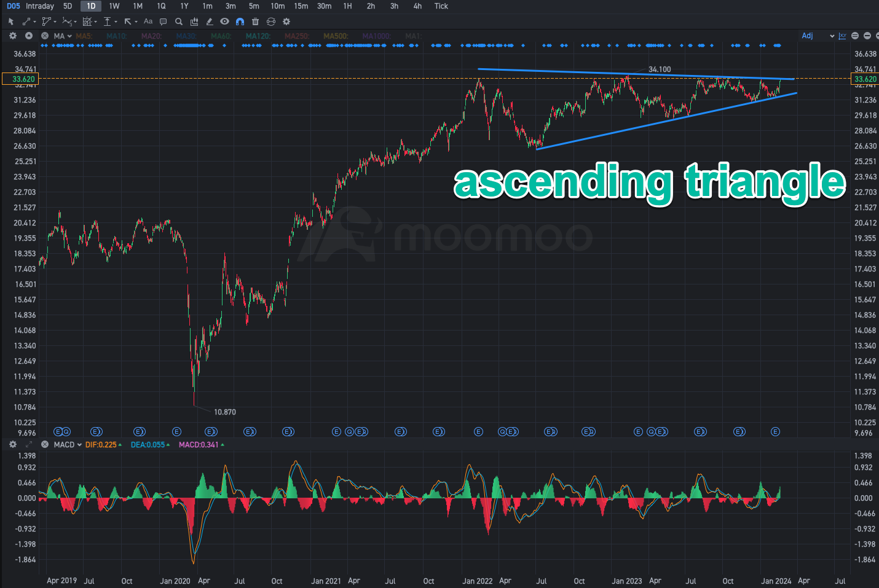This screenshot has width=879, height=588.
Task: Expand trend line tool options arrow
Action: (x=35, y=22)
